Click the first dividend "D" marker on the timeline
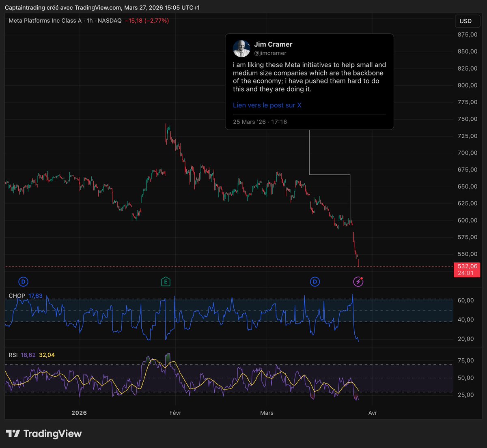Screen dimensions: 487x448 coord(23,281)
